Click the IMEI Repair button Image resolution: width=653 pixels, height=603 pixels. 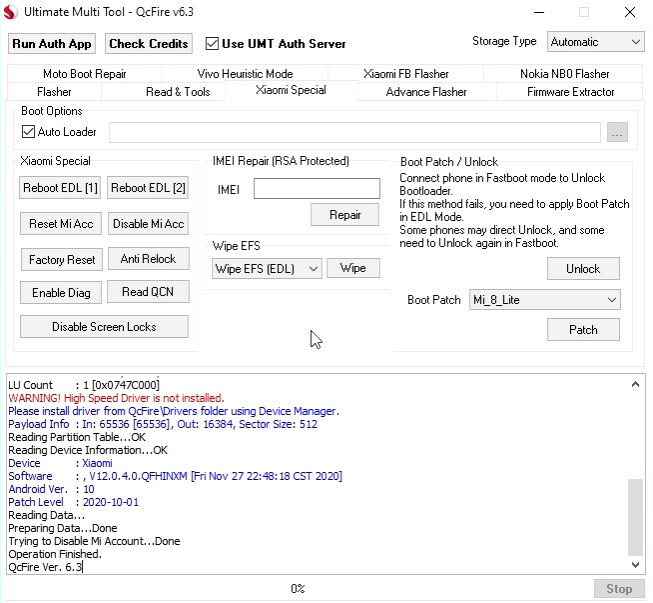(x=345, y=214)
